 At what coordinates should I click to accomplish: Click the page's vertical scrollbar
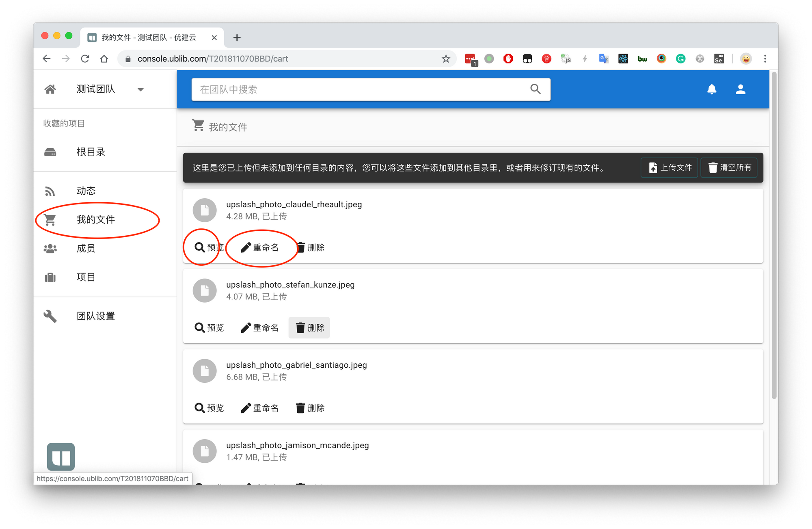tap(774, 236)
